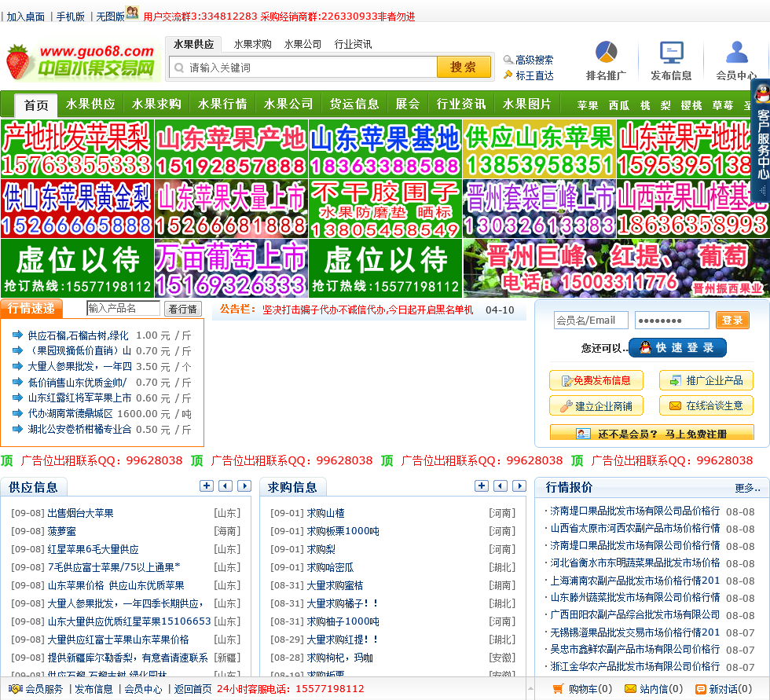
Task: Go to previous page in 求购信息
Action: click(x=500, y=486)
